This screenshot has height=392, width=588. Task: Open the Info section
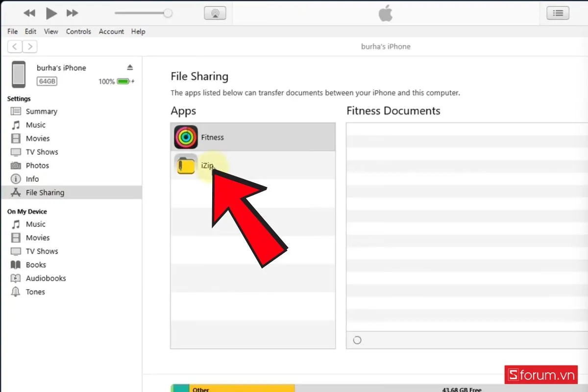click(x=31, y=179)
